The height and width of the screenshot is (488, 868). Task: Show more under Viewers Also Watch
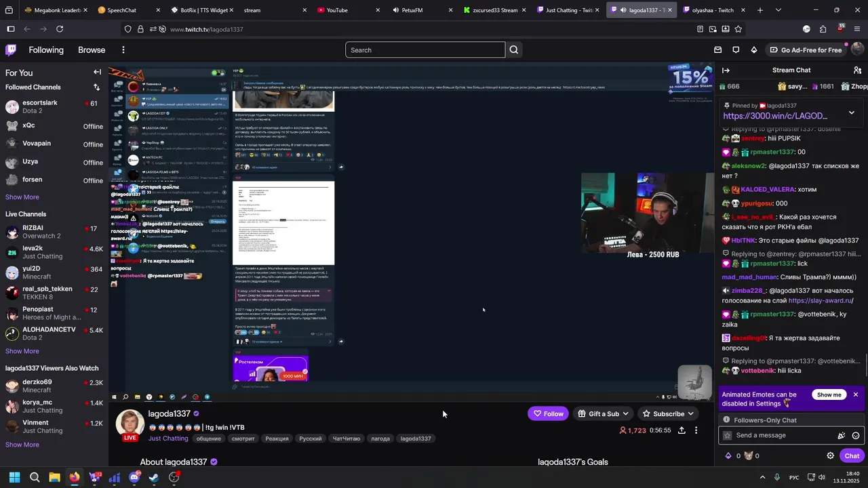(x=22, y=445)
